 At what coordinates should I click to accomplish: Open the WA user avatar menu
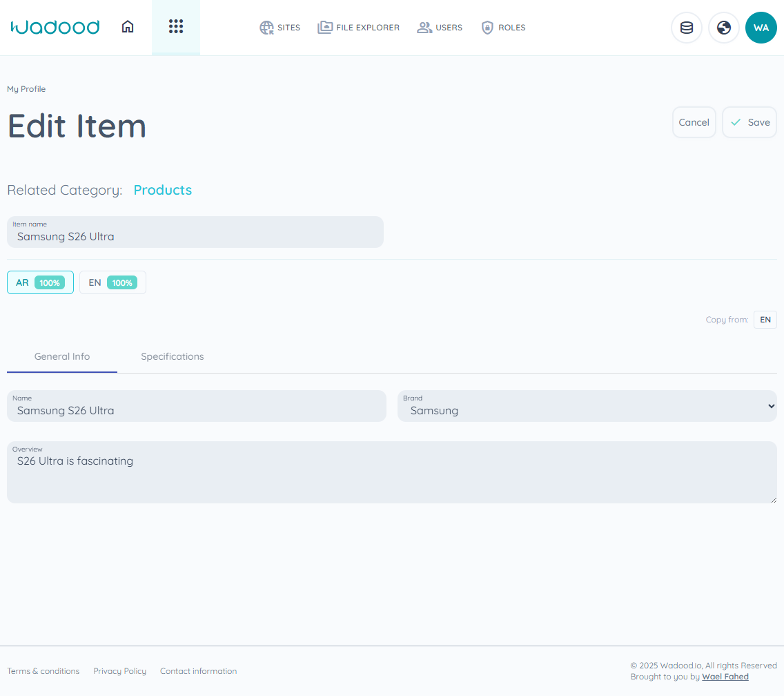(761, 28)
